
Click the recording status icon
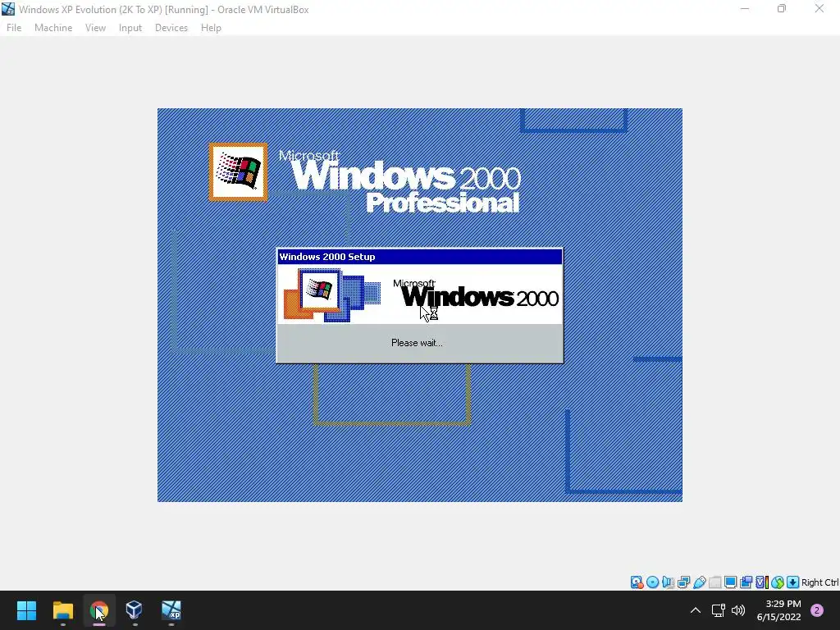point(746,582)
